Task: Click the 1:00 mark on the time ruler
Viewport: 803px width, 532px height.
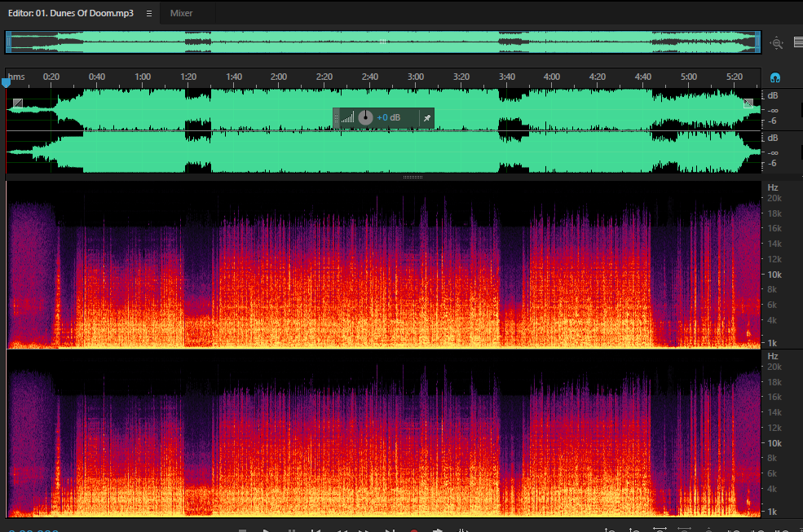Action: click(x=143, y=77)
